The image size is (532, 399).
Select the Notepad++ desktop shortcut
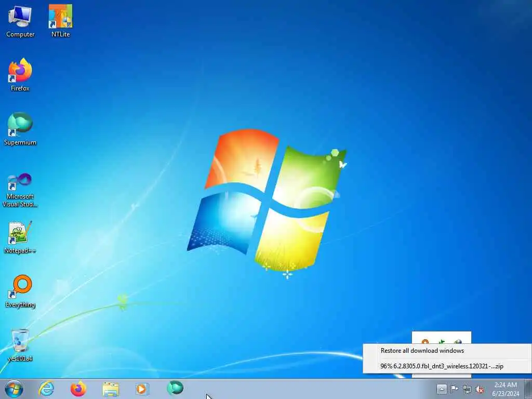(x=20, y=237)
